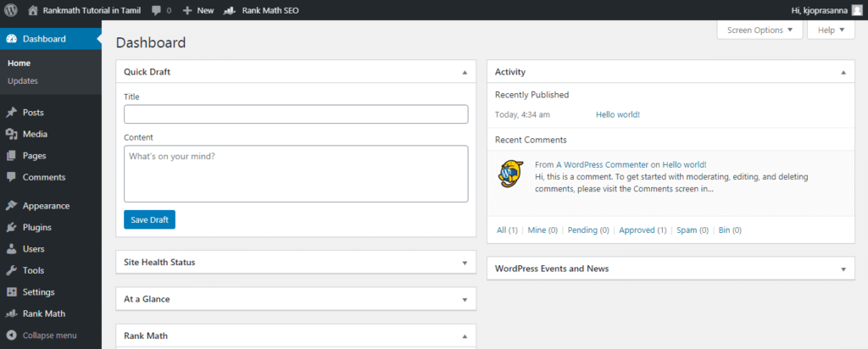The image size is (868, 349).
Task: Filter comments by Mine
Action: (537, 230)
